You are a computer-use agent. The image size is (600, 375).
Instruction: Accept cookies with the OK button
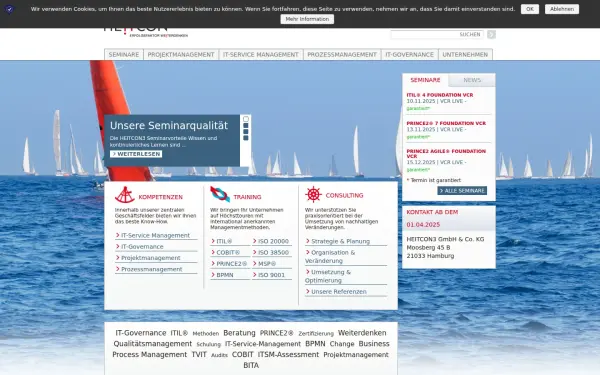click(x=530, y=9)
